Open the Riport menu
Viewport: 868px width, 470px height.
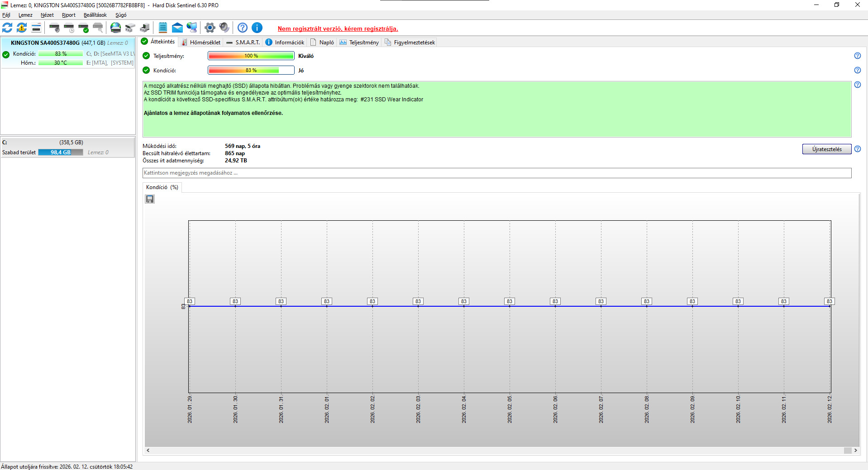[x=69, y=15]
